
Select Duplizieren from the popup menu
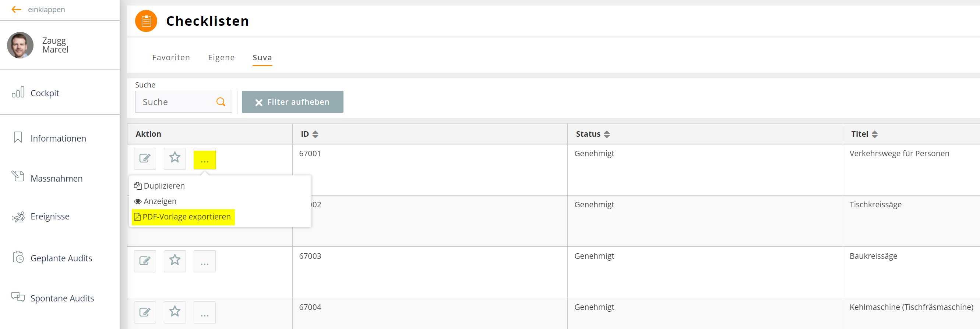[x=159, y=186]
